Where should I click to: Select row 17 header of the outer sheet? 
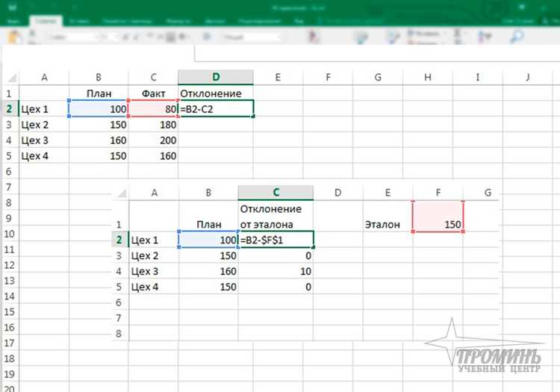tap(9, 343)
